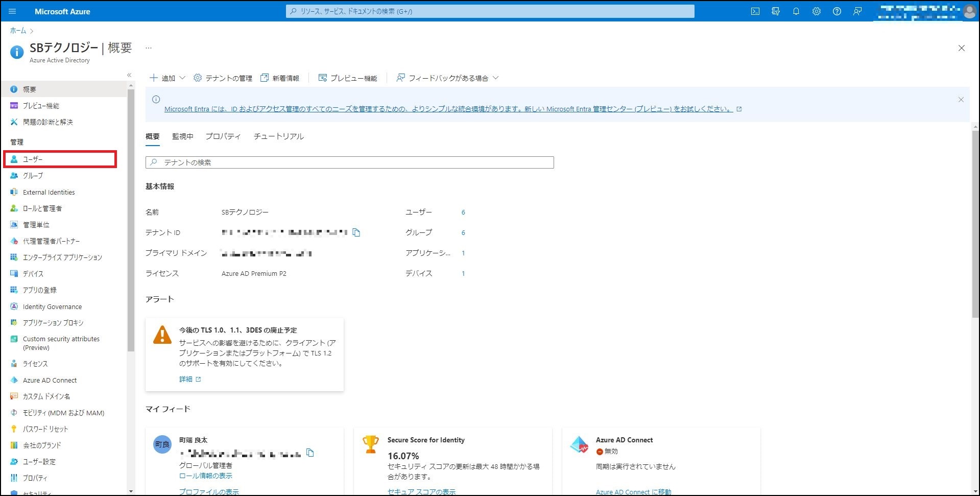Select the 概要 tab

(x=153, y=136)
